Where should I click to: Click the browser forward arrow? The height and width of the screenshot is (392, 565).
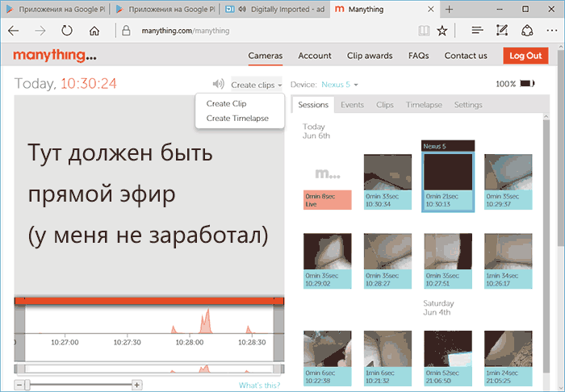click(x=40, y=31)
